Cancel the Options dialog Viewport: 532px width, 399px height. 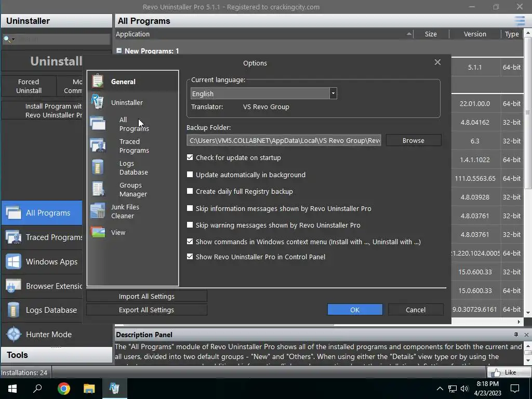(x=416, y=310)
